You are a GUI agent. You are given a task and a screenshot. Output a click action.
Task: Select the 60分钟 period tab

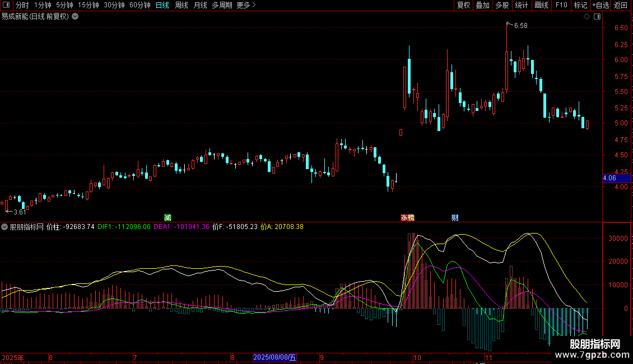pos(140,5)
